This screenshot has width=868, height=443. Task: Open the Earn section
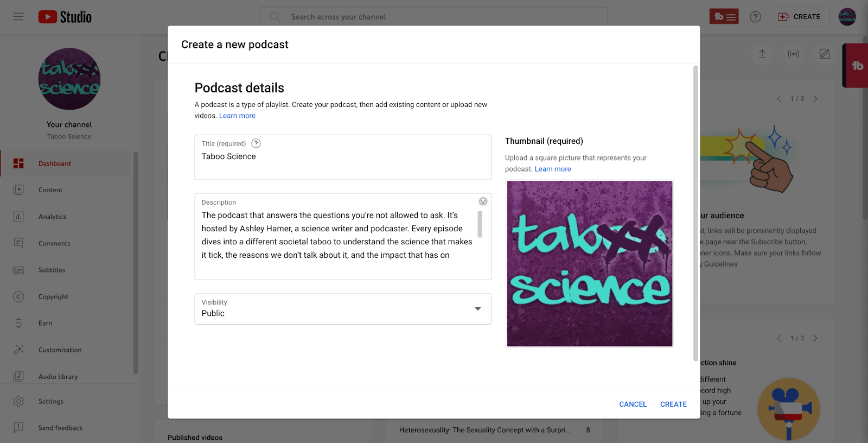point(45,323)
